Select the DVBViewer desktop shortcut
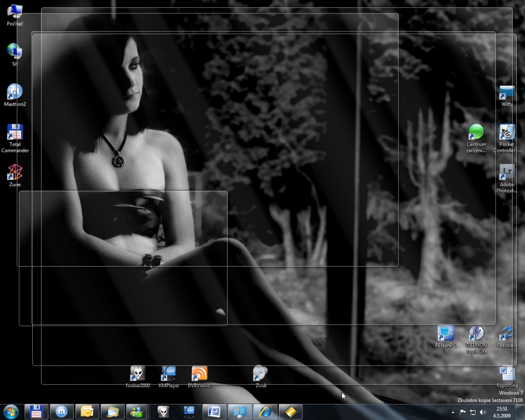Screen dimensions: 525x420 tap(199, 377)
